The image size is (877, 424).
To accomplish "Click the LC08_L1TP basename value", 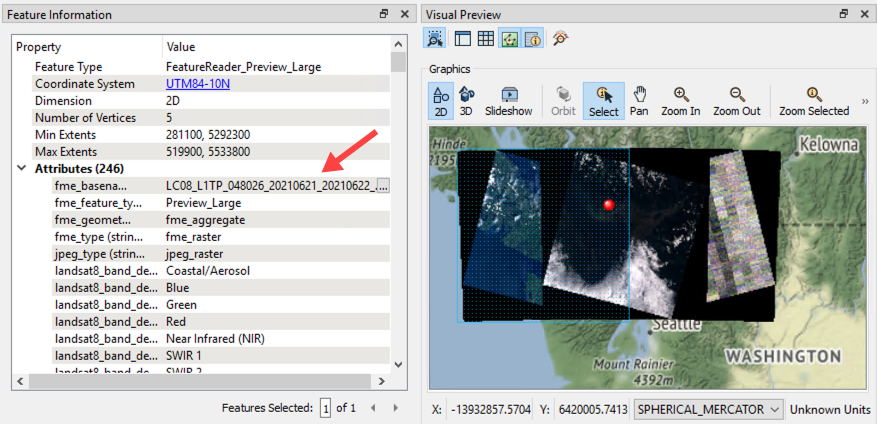I will 271,186.
